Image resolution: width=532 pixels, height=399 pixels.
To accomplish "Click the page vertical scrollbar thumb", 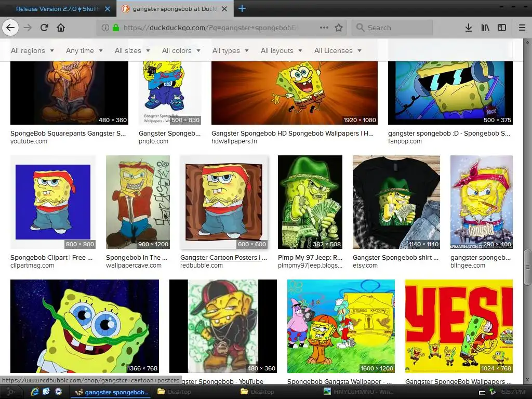I will [x=527, y=268].
